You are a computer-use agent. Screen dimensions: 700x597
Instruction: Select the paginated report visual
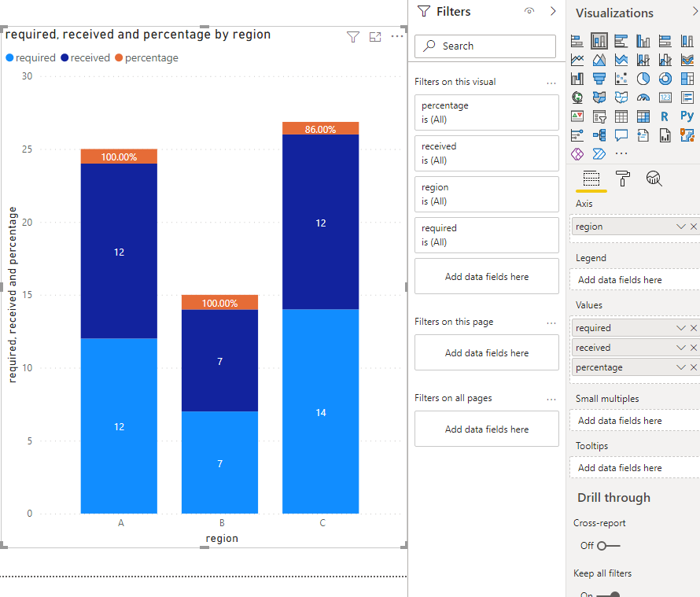tap(665, 135)
